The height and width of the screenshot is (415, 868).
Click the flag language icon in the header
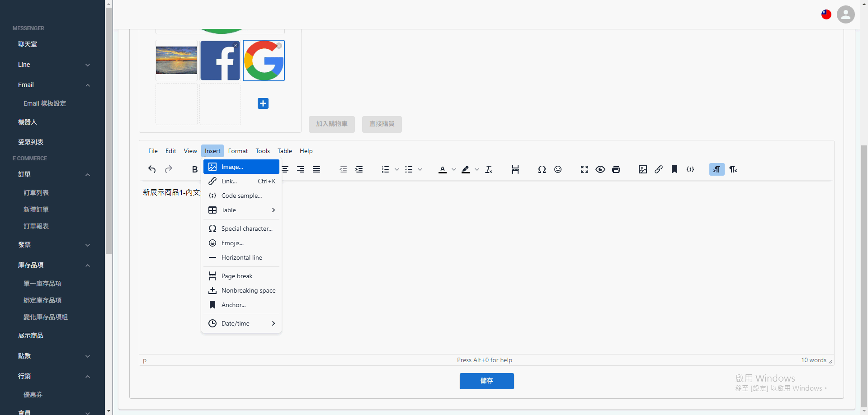826,14
